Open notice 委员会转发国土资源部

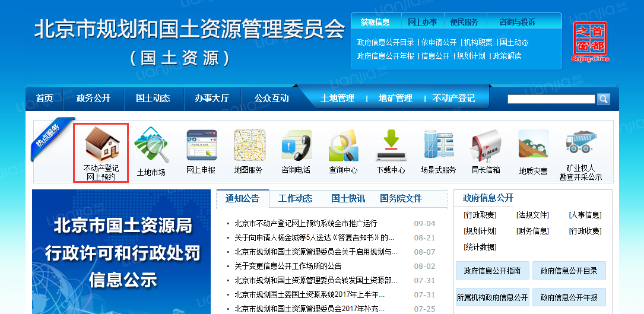click(x=316, y=280)
